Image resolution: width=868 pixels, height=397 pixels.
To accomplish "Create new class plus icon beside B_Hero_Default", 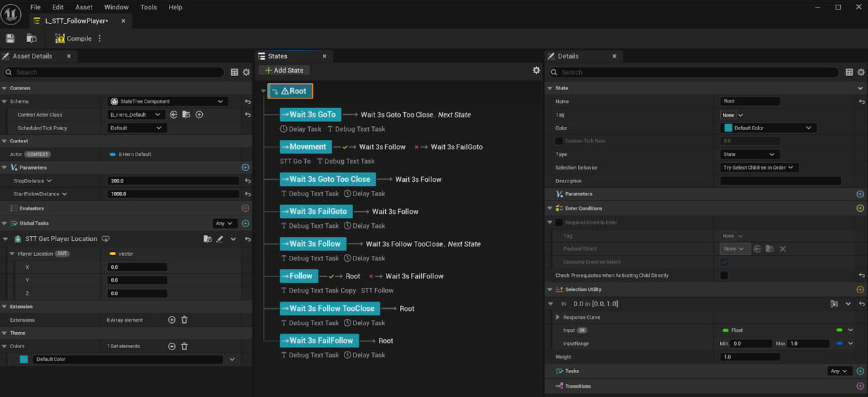I will tap(199, 115).
